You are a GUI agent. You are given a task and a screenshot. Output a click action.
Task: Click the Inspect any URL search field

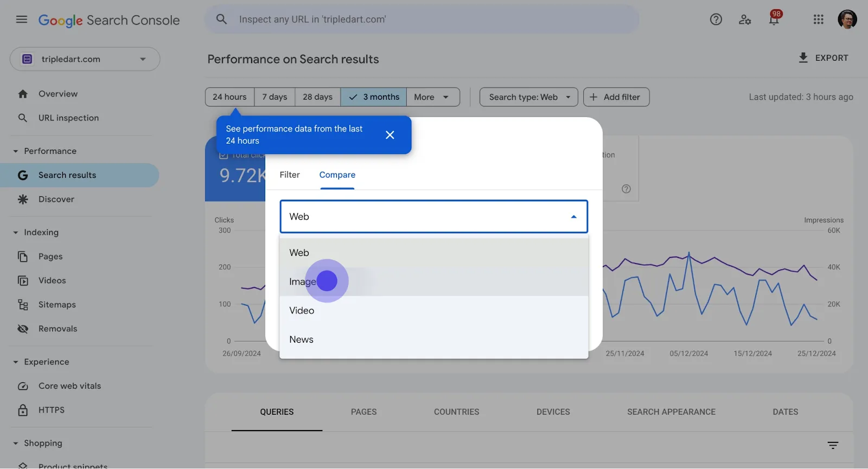(x=422, y=20)
